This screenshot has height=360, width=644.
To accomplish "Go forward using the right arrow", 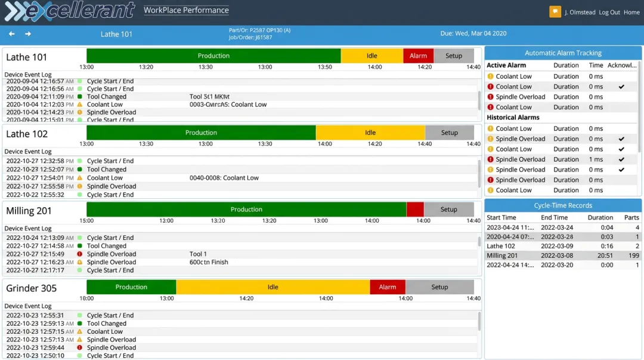I will pos(27,34).
